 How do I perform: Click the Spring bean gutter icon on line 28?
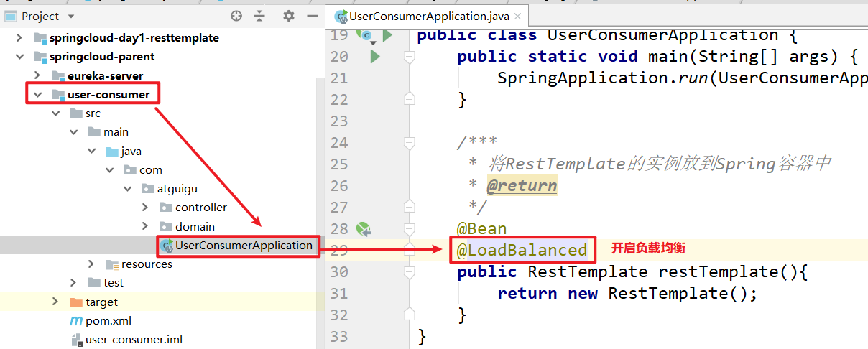pos(364,229)
